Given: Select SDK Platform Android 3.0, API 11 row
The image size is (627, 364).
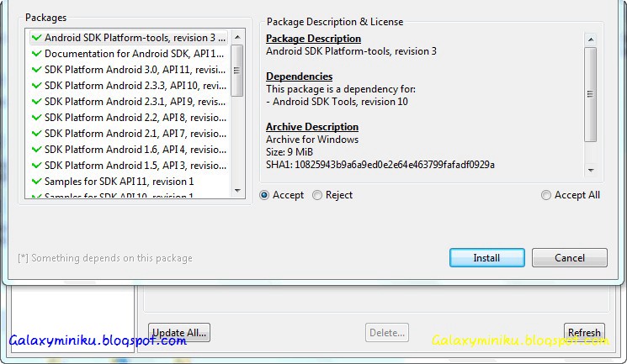Looking at the screenshot, I should (x=129, y=70).
